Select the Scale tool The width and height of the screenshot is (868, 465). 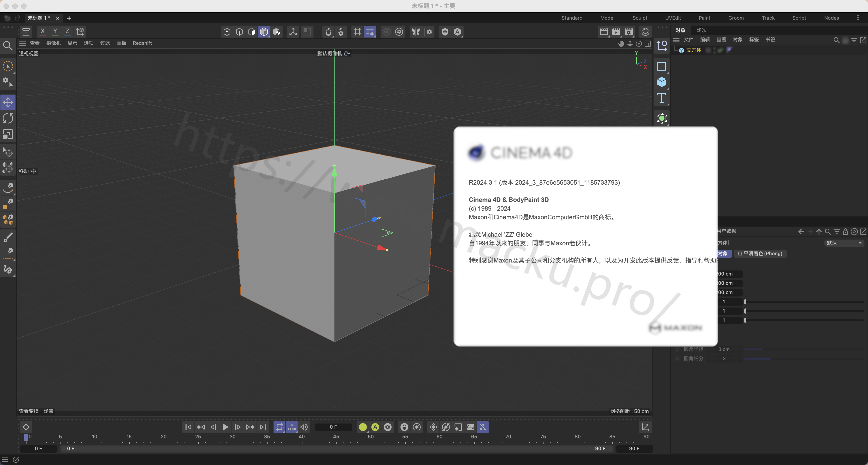[x=8, y=134]
